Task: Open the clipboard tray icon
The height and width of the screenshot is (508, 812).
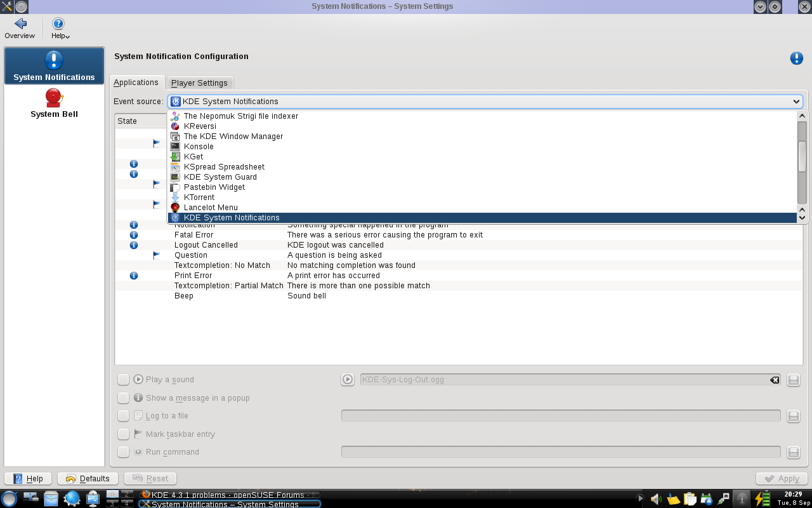Action: point(690,499)
